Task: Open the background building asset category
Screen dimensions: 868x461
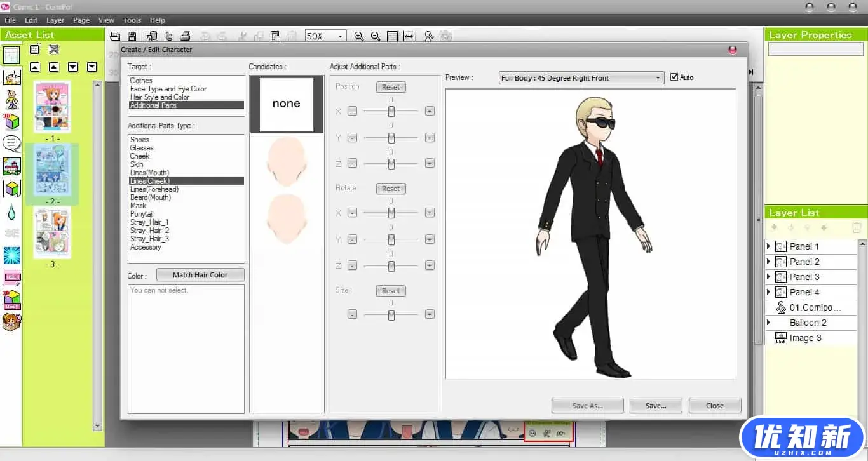Action: click(x=11, y=166)
